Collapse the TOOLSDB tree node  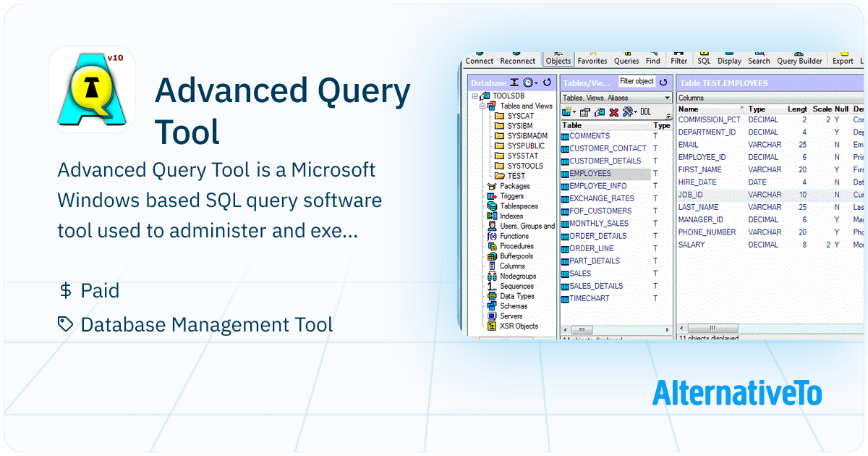[475, 96]
